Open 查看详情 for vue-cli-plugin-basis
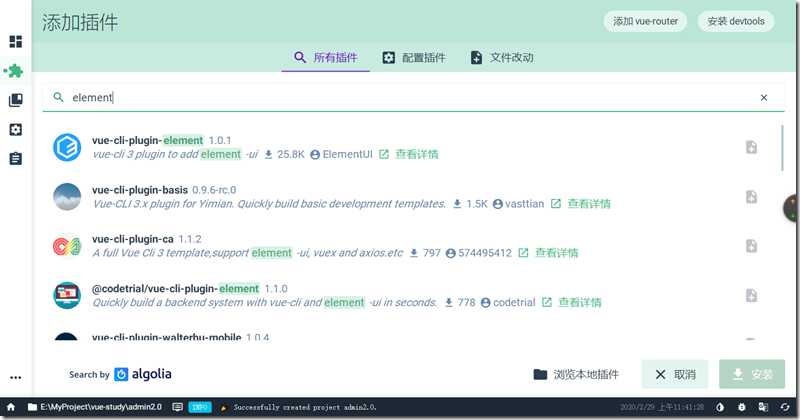 (589, 204)
